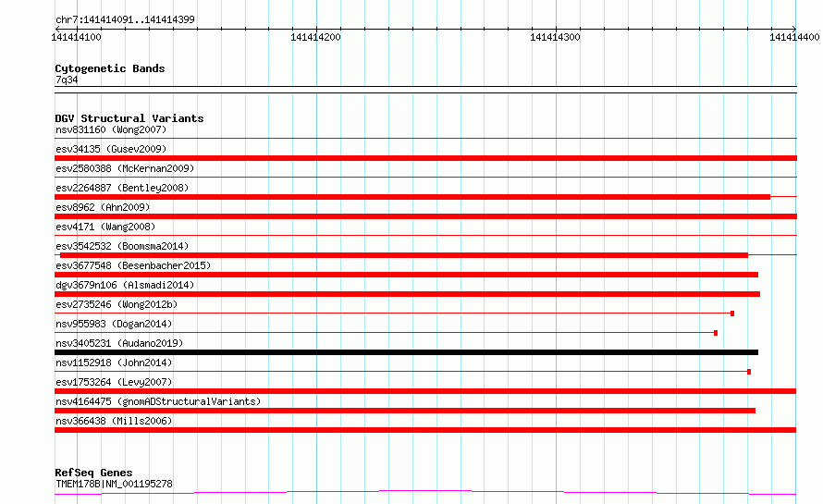Viewport: 823px width, 504px height.
Task: Click the thin red Wang2008 variant line
Action: click(425, 235)
